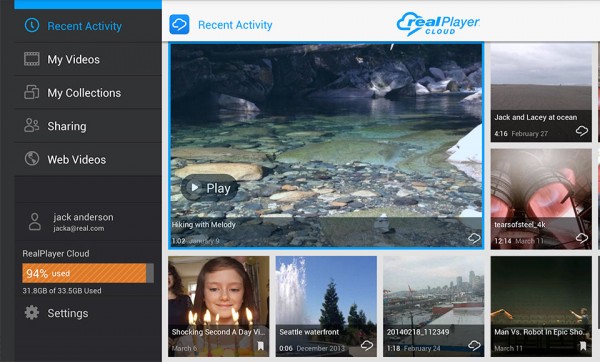This screenshot has width=600, height=362.
Task: Click the My Collections stacked squares icon
Action: (32, 92)
